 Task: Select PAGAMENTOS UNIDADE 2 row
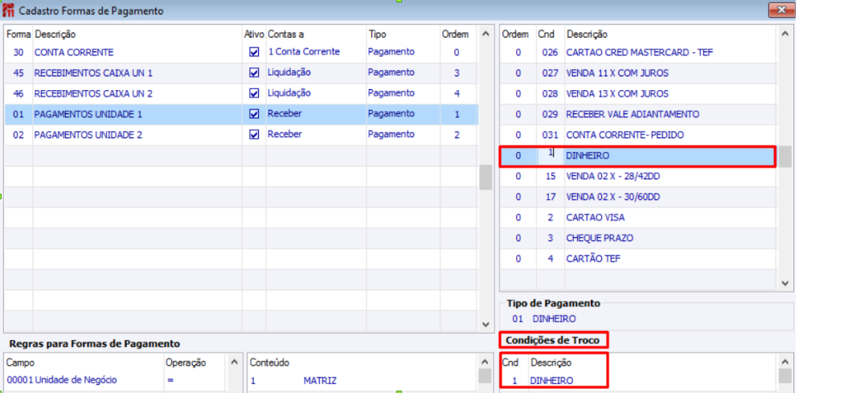point(241,134)
